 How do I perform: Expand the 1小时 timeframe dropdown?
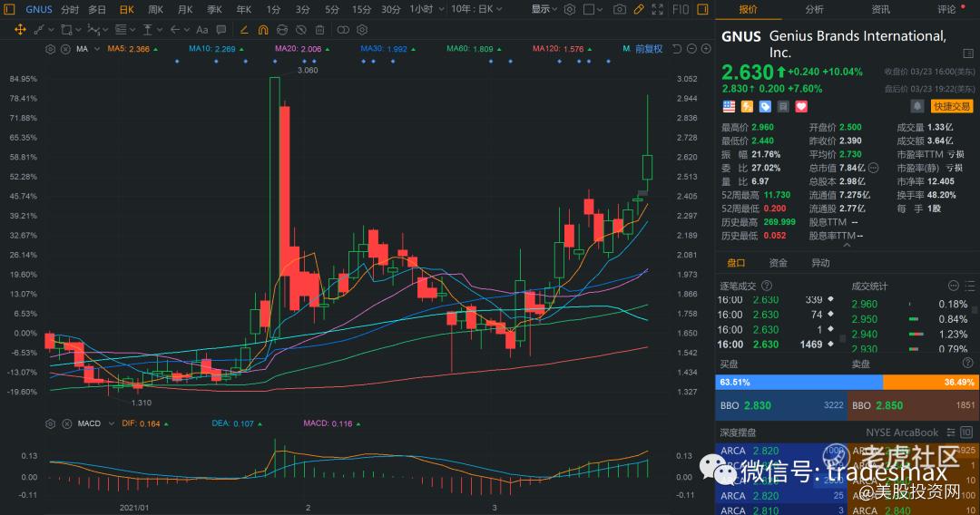(x=441, y=9)
